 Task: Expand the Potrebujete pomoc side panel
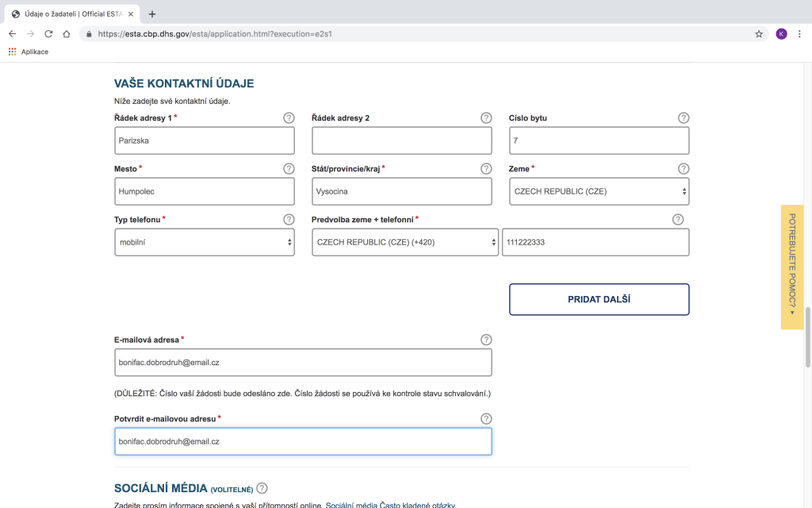pyautogui.click(x=791, y=267)
